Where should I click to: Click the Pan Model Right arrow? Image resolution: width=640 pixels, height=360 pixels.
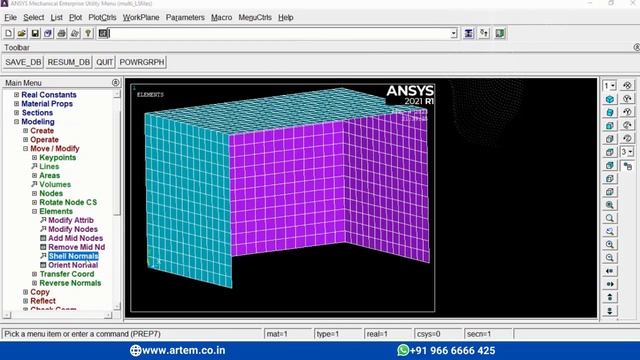[610, 284]
